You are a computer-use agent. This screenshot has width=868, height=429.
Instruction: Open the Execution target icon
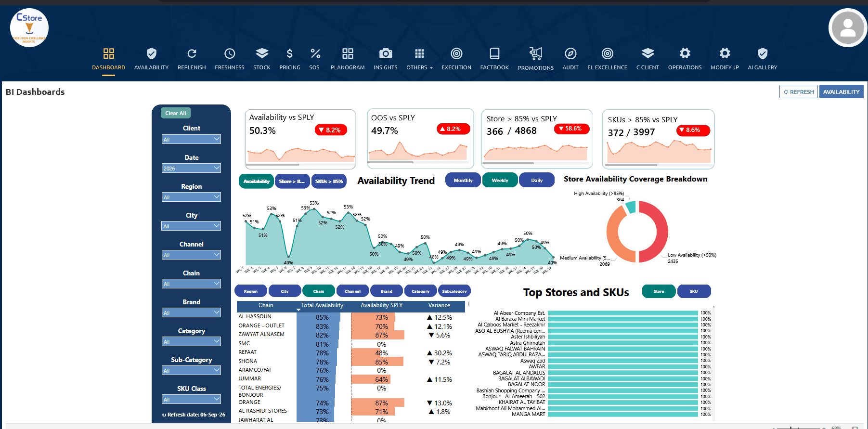click(x=456, y=53)
